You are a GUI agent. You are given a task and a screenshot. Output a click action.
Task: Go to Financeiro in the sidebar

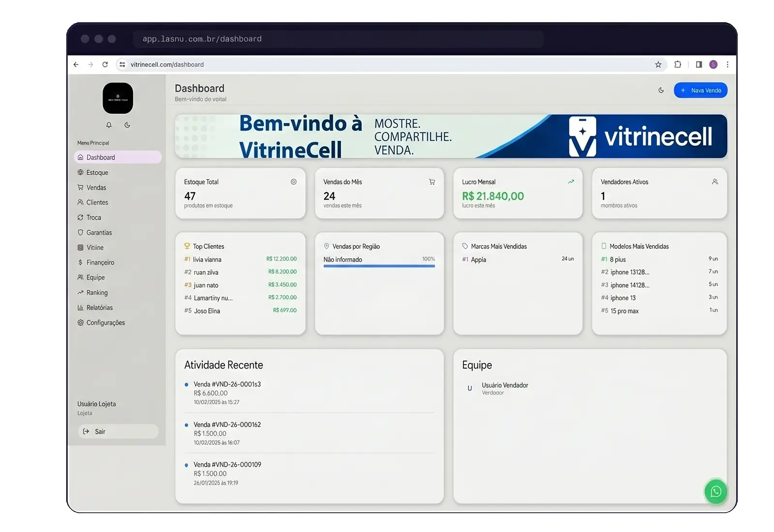tap(118, 263)
